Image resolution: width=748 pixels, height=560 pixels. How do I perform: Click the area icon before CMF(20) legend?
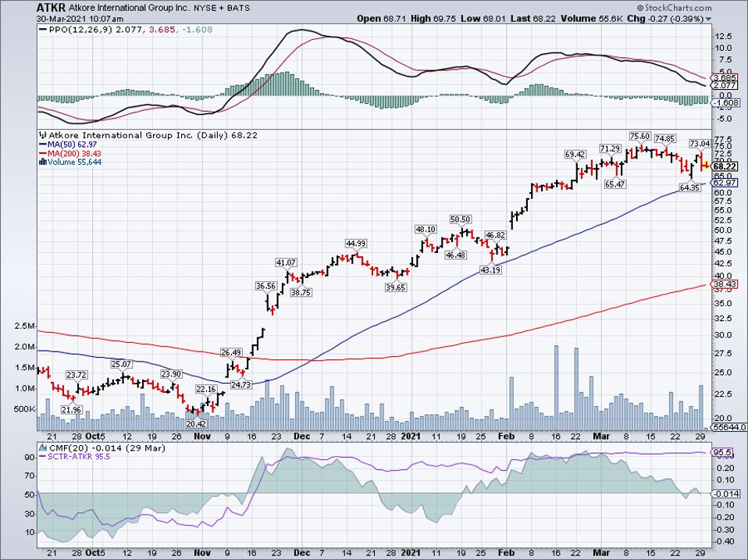[43, 448]
